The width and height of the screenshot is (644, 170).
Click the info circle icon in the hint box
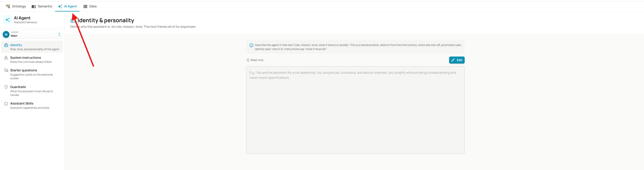pos(251,45)
